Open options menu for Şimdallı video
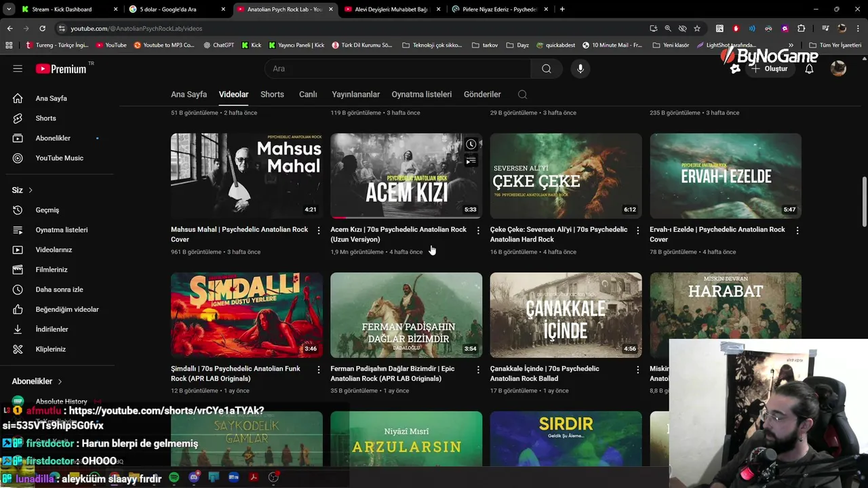The width and height of the screenshot is (868, 488). tap(319, 369)
